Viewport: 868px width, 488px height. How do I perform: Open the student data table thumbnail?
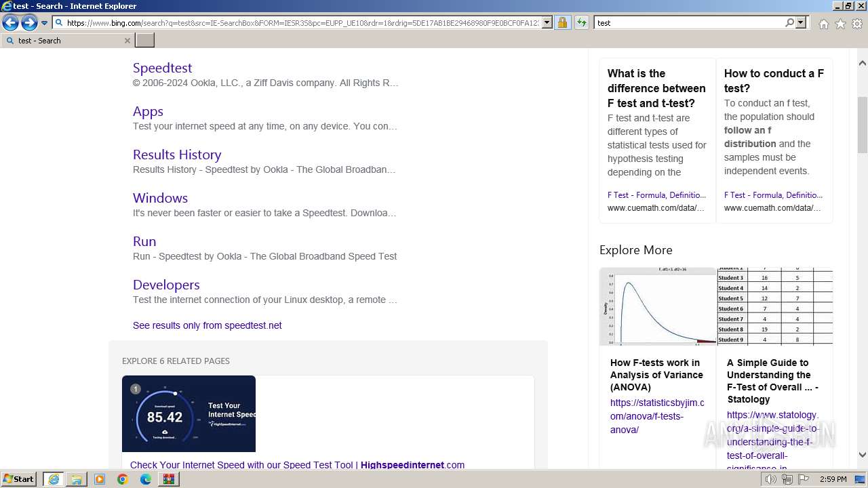[x=775, y=306]
